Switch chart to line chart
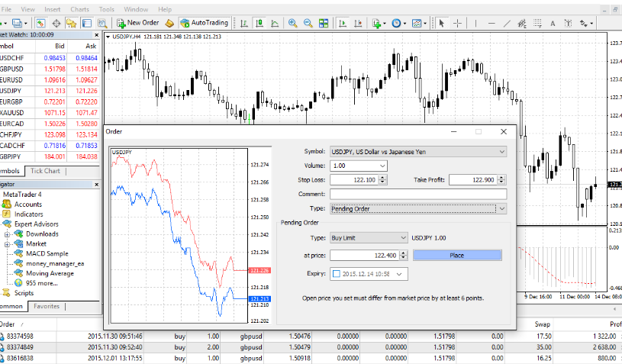 tap(275, 23)
